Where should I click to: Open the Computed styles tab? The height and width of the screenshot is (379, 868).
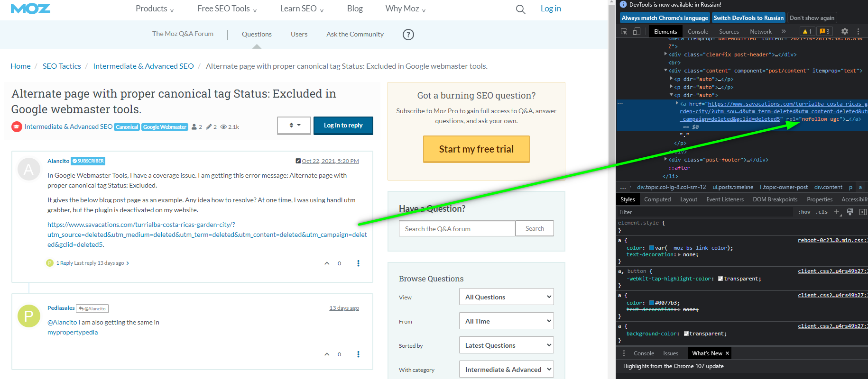(657, 199)
